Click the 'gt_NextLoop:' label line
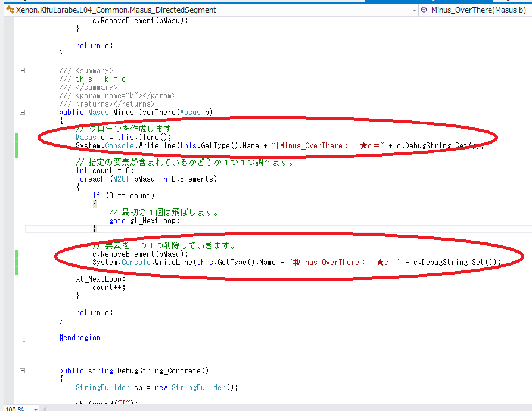 click(x=101, y=279)
